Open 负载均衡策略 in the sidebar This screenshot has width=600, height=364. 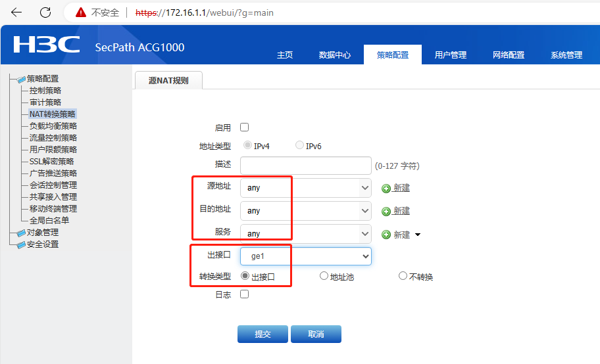[53, 125]
